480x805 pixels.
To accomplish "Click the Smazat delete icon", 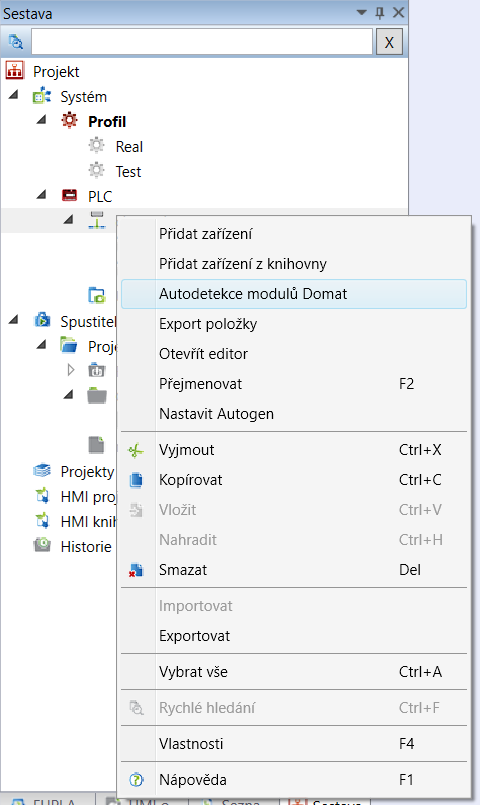I will pos(136,570).
